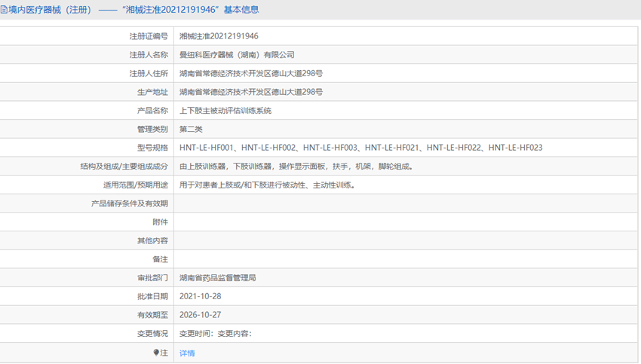641x364 pixels.
Task: Select approving authority 湖南省药品监督管理局
Action: coord(217,278)
